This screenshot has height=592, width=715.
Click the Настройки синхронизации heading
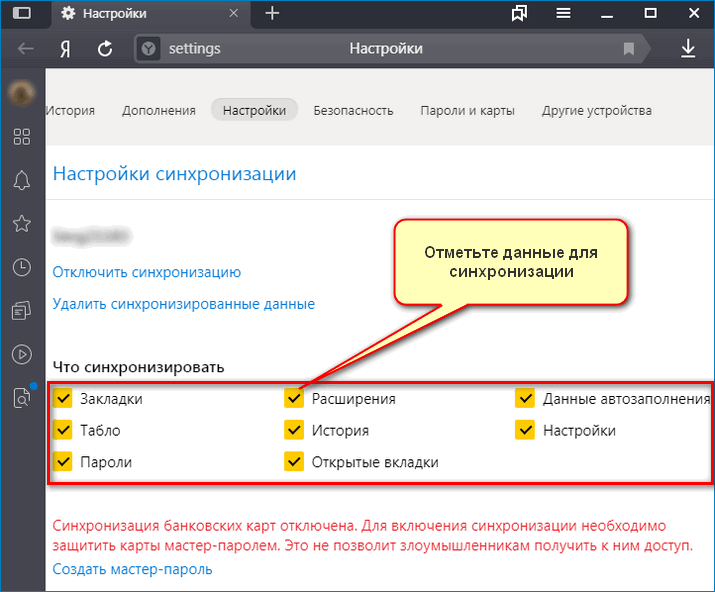click(175, 174)
